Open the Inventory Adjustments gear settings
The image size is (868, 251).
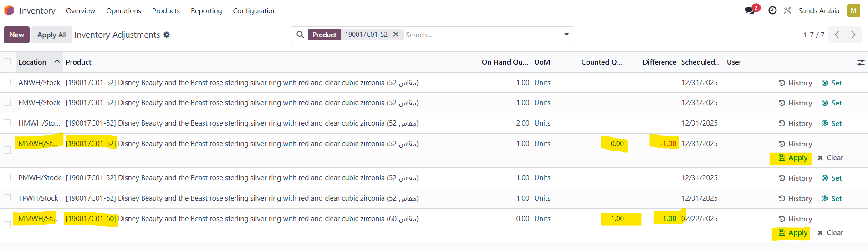167,35
